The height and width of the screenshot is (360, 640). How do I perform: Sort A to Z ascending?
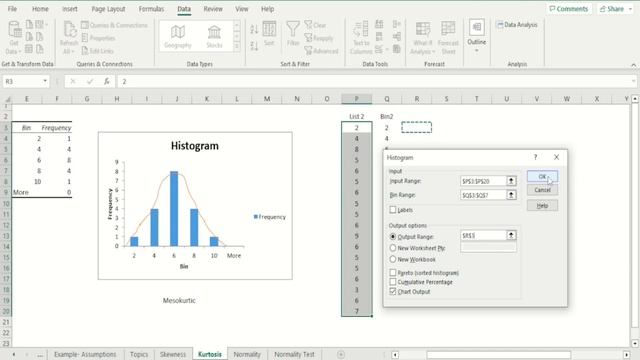coord(254,29)
